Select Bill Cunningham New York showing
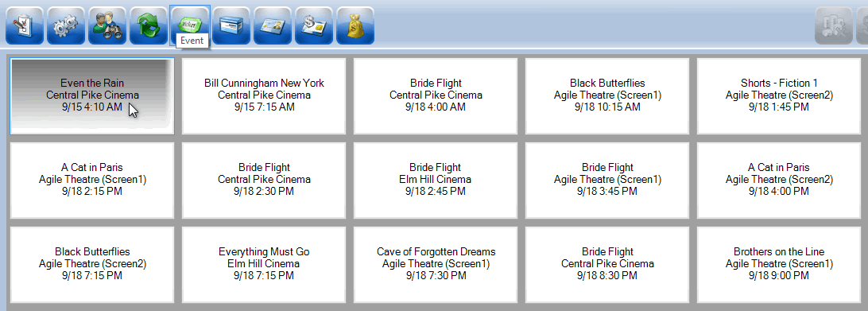 tap(264, 96)
